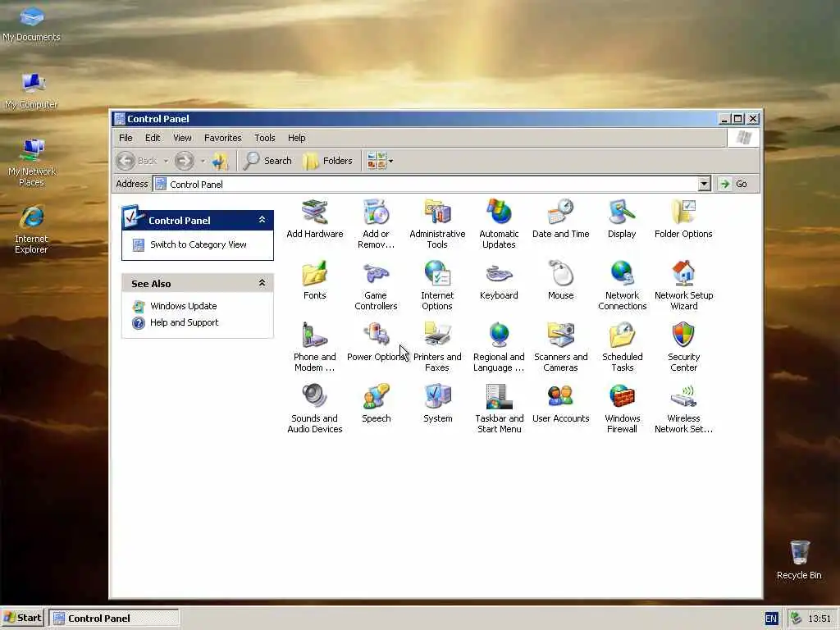Screen dimensions: 840x630
Task: Open the Favorites menu
Action: click(x=223, y=138)
